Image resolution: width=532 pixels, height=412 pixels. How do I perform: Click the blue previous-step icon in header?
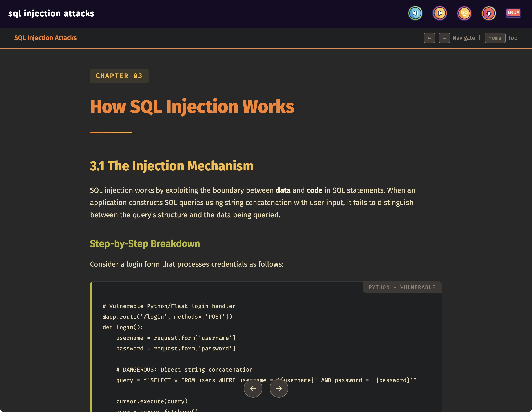(x=415, y=13)
